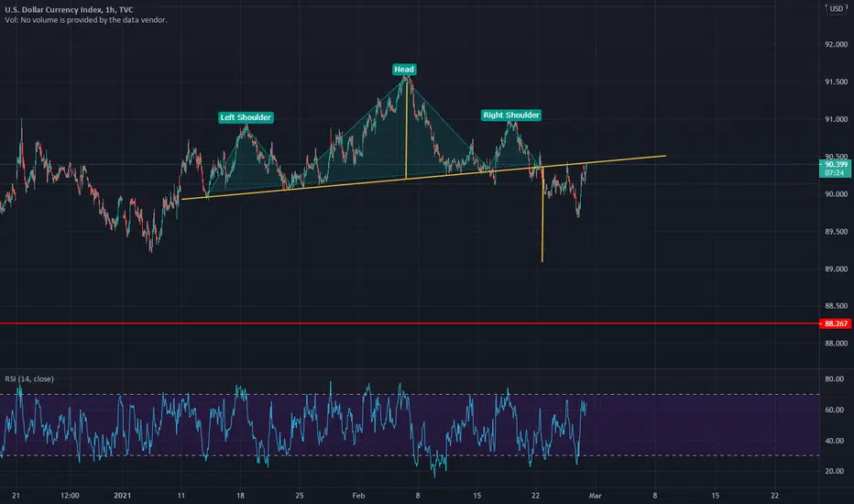Click the 91.500 price axis label

(836, 82)
